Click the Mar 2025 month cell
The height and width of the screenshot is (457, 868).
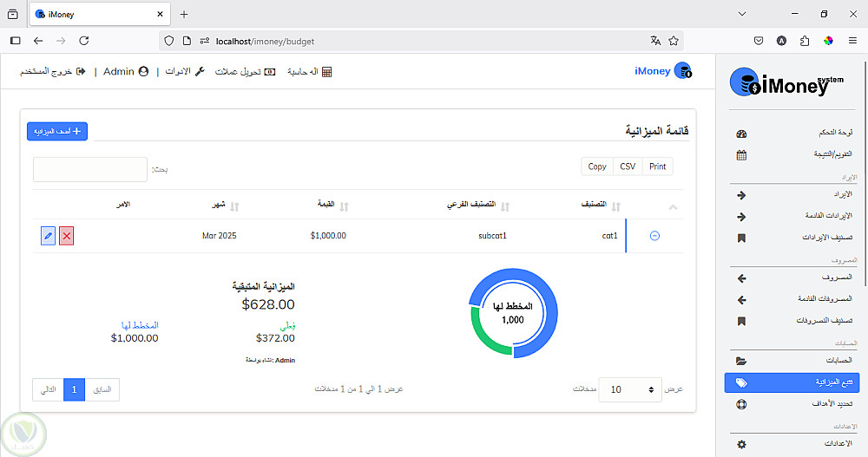[x=220, y=236]
